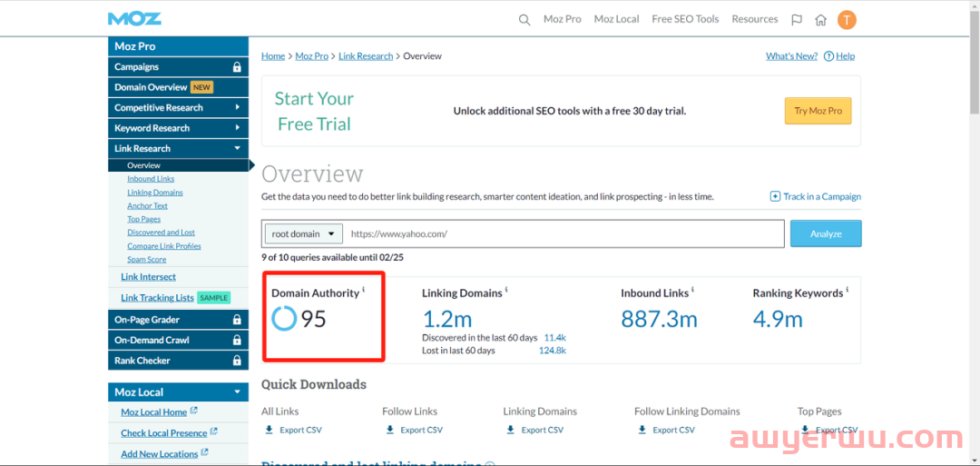Open Free SEO Tools menu
Screen dimensions: 980x466
click(x=686, y=19)
